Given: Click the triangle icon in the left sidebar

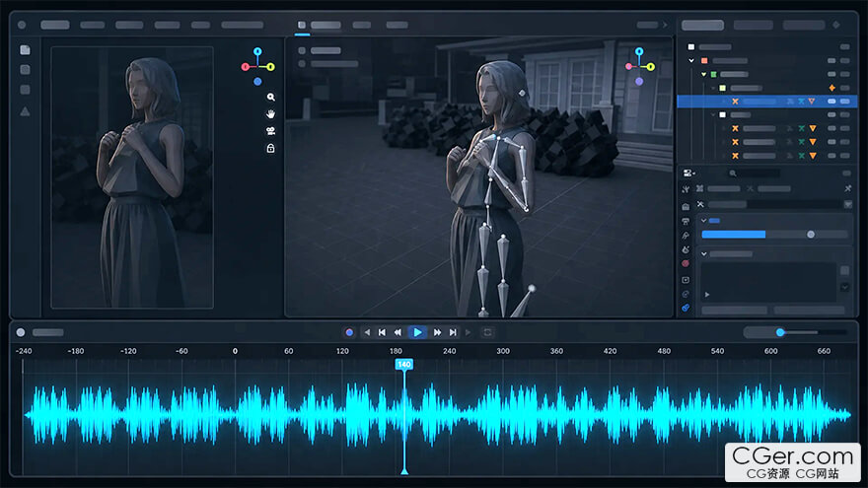Looking at the screenshot, I should click(25, 111).
